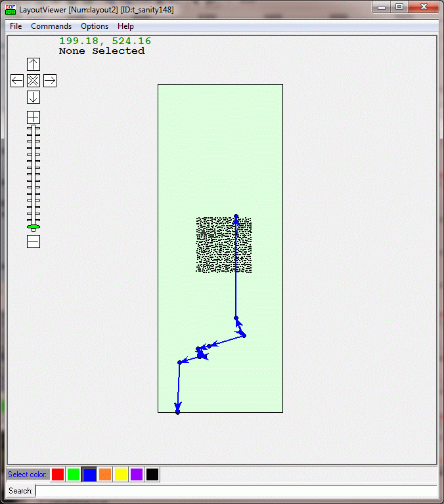Click the pan up arrow icon
444x504 pixels.
click(x=33, y=64)
